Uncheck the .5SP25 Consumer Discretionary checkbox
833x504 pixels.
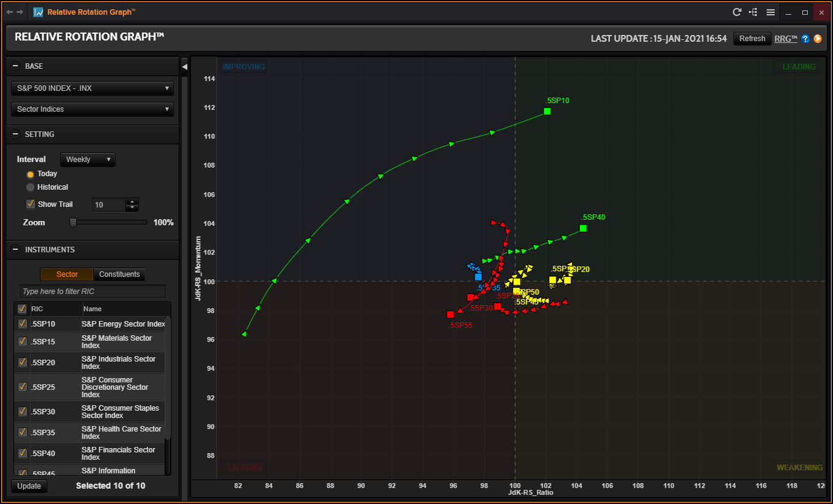(23, 387)
